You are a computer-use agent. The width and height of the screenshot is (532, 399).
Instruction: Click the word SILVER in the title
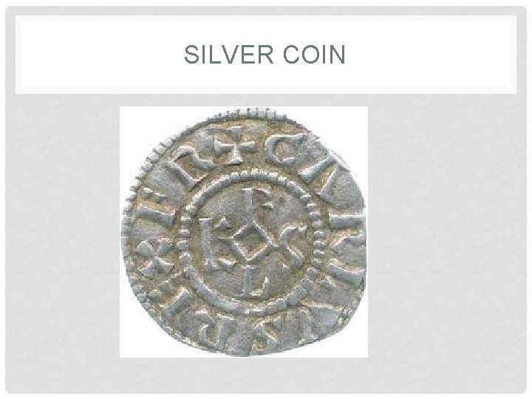(228, 54)
